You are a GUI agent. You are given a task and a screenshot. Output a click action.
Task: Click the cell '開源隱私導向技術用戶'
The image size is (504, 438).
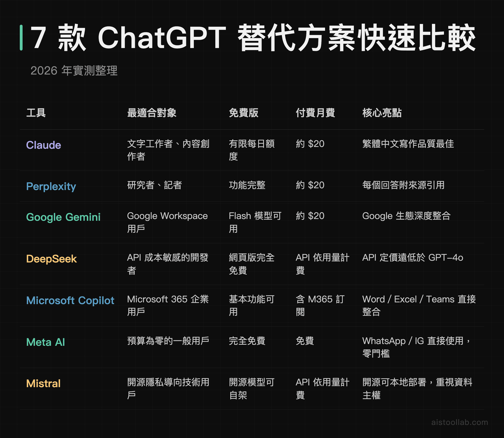[168, 389]
